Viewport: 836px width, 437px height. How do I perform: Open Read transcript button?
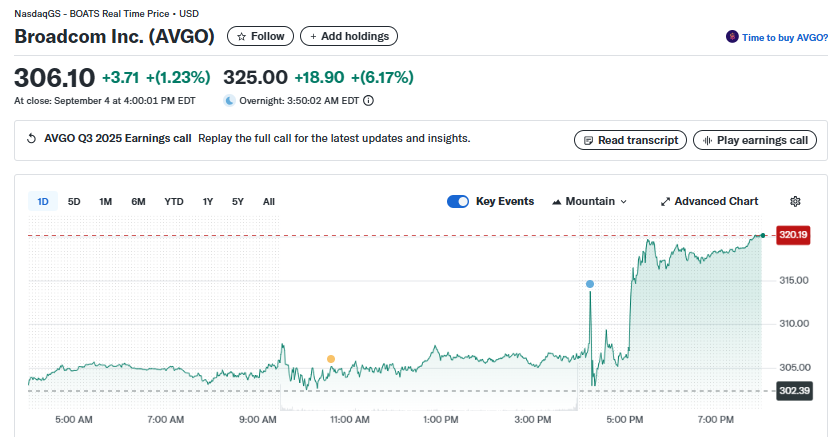point(630,140)
